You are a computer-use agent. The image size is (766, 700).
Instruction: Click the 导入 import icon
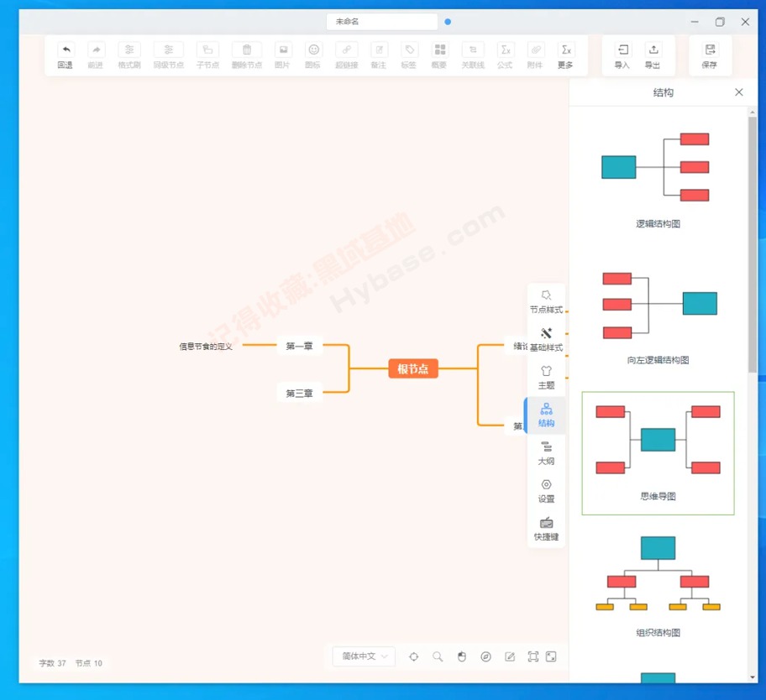tap(623, 50)
